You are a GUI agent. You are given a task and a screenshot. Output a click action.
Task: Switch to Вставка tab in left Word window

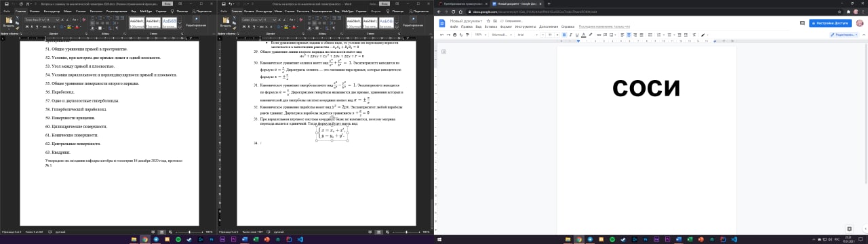pyautogui.click(x=34, y=11)
